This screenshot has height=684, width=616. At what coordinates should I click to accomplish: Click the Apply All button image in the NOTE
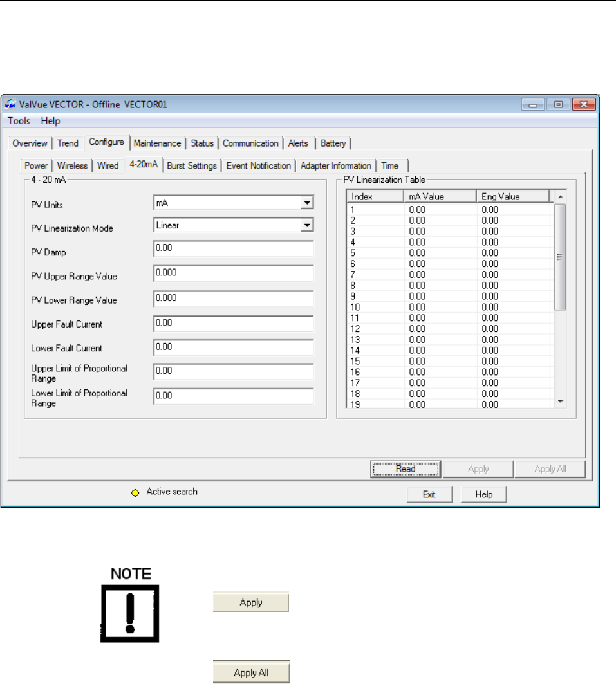pyautogui.click(x=251, y=672)
